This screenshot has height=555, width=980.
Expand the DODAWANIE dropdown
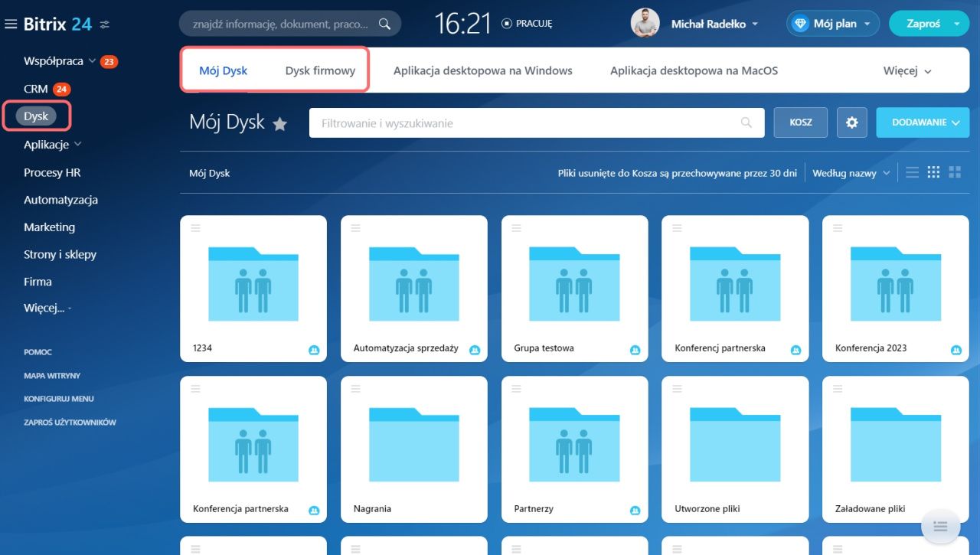click(923, 122)
